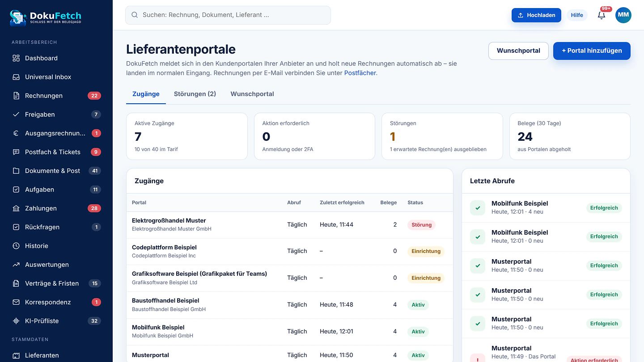644x362 pixels.
Task: Switch to the Störungen (2) tab
Action: pos(195,94)
